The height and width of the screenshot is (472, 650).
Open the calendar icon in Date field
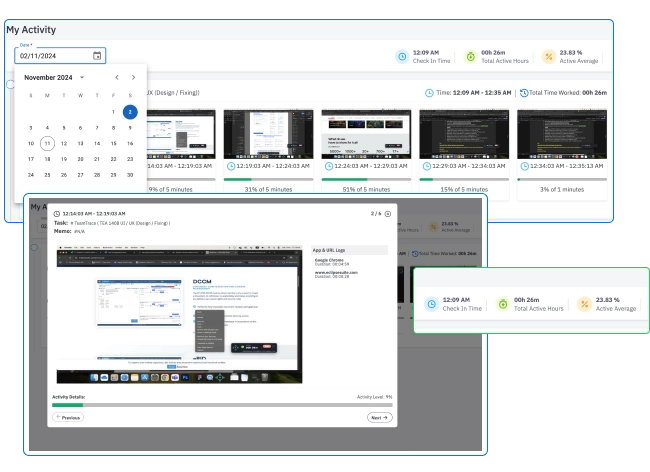pos(96,56)
